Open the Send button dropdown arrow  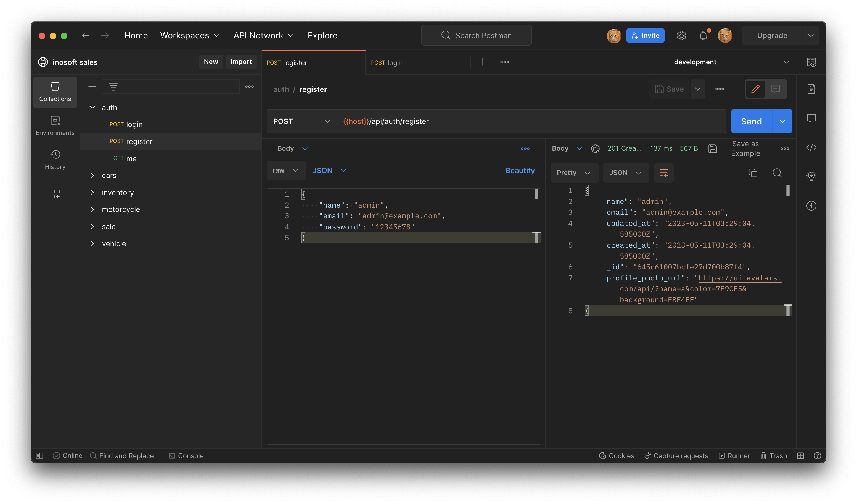click(x=782, y=121)
